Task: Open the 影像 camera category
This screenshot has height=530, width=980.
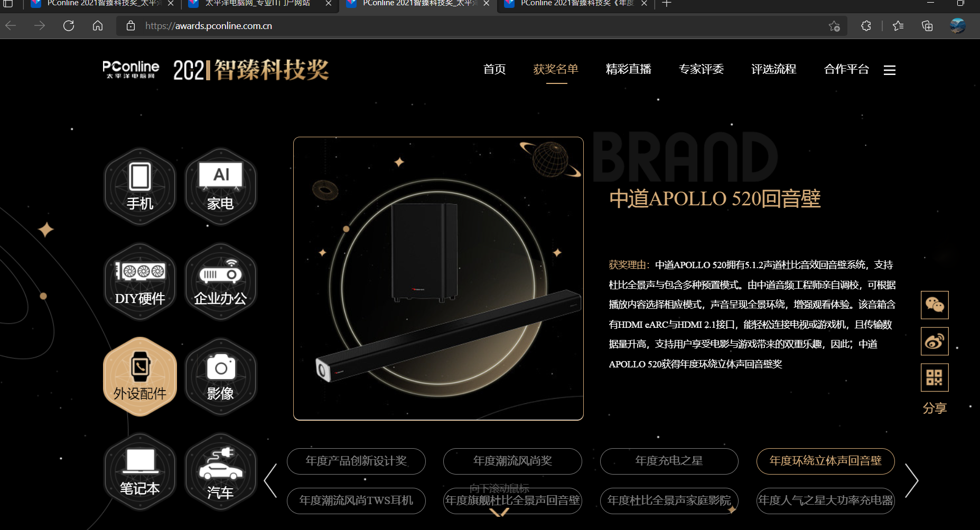Action: point(221,376)
